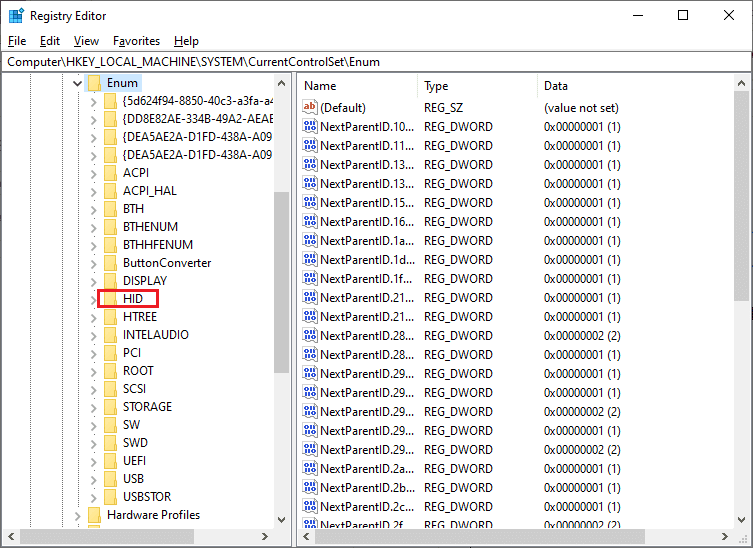
Task: Click the NextParentID.2b DWORD icon
Action: click(x=310, y=487)
